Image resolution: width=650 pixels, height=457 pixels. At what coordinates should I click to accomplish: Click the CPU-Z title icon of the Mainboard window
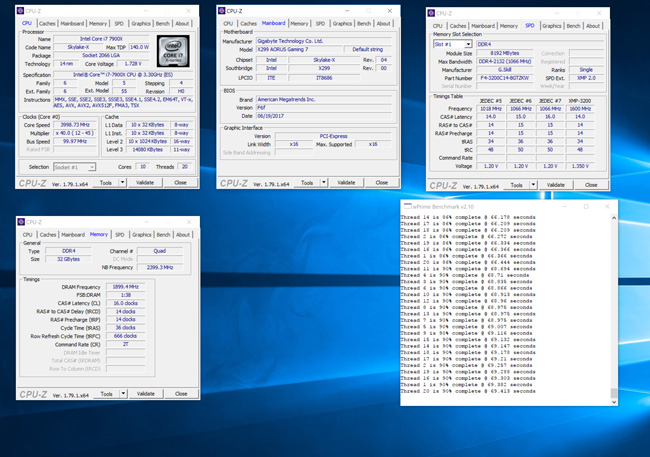pos(222,9)
